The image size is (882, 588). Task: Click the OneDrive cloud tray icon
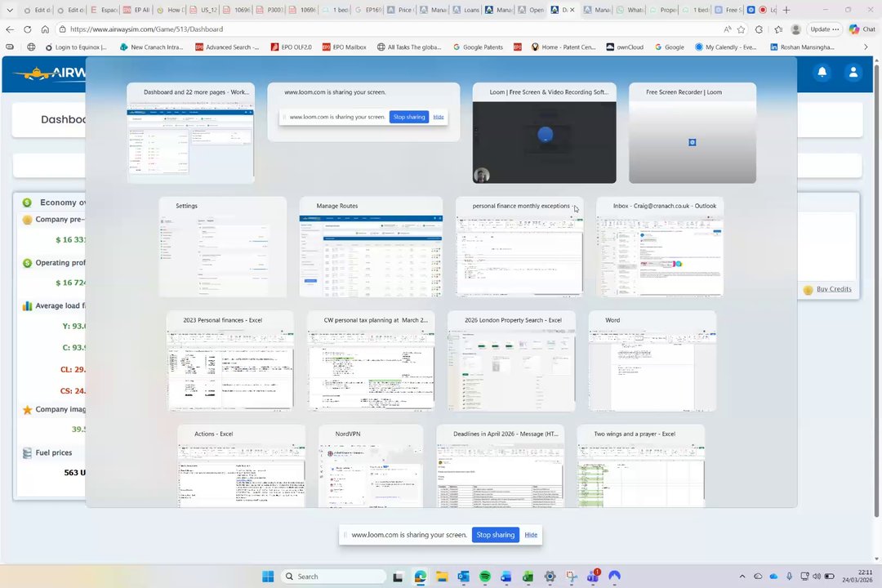click(773, 577)
